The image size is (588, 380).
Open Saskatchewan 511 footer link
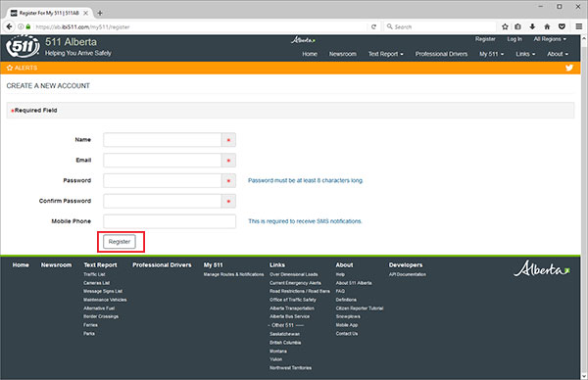pos(284,334)
